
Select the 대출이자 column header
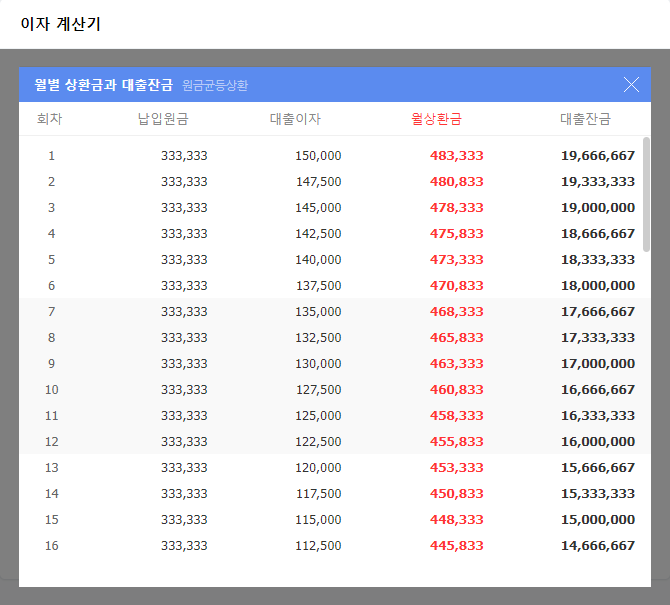295,119
